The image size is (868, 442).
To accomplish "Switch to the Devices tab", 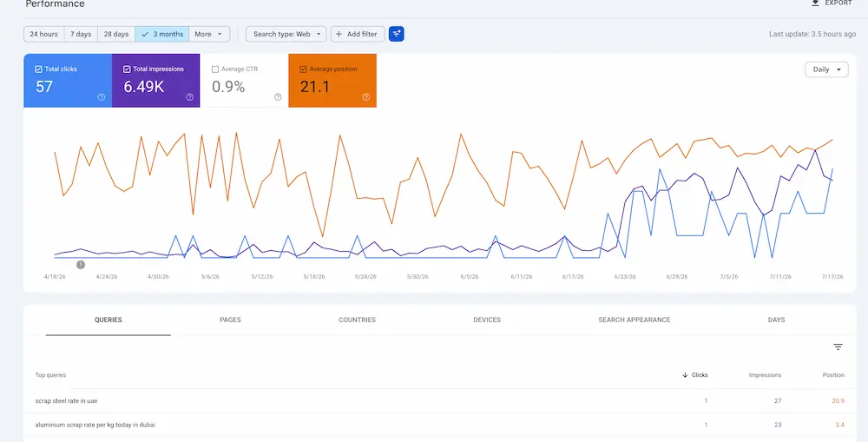I will [x=487, y=320].
